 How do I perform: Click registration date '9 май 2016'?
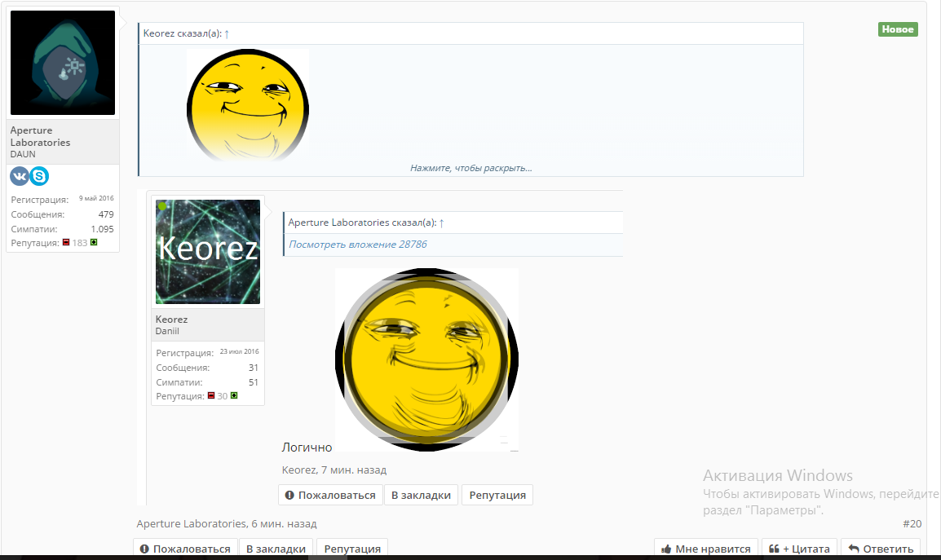click(96, 198)
